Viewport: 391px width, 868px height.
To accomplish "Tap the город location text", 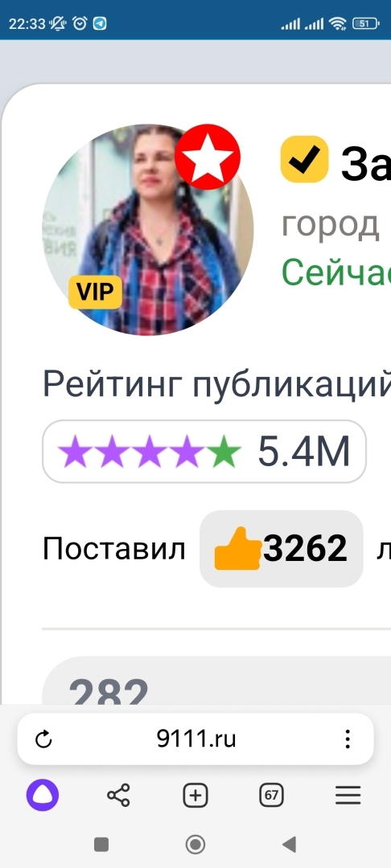I will pos(331,226).
